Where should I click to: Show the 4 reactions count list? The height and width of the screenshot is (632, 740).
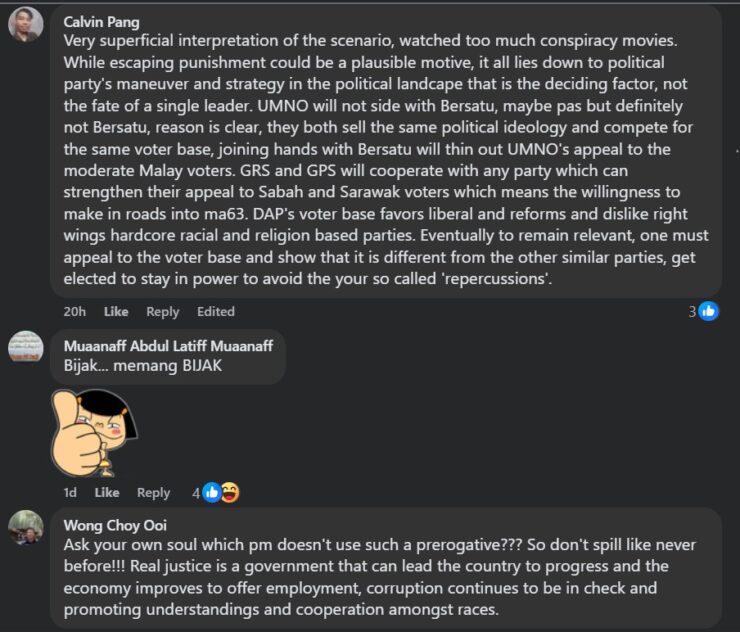(x=196, y=492)
